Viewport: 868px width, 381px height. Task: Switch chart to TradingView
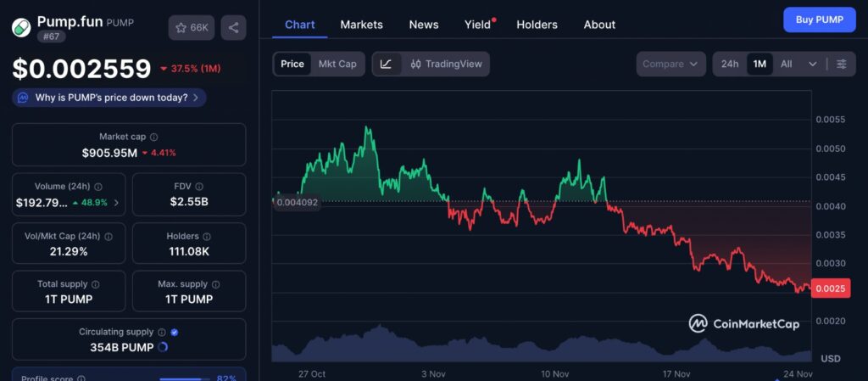(446, 64)
